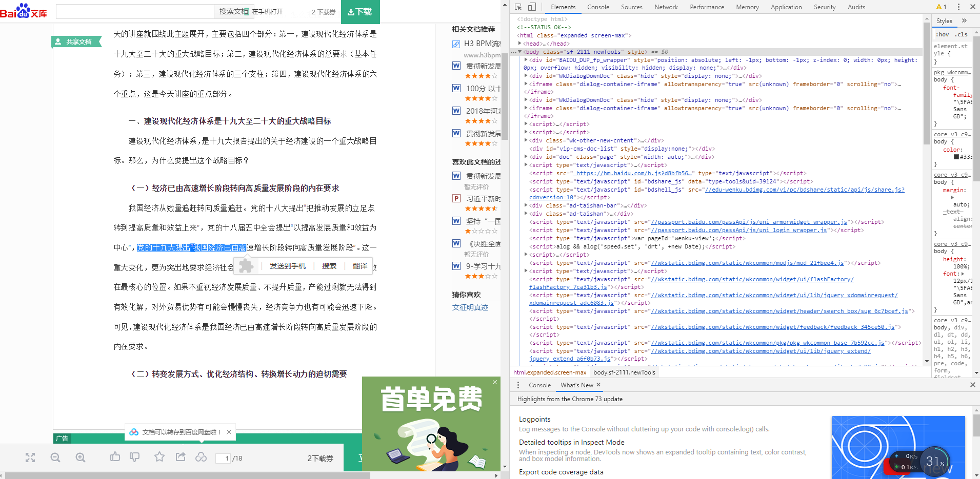
Task: Select body.sf-2111.newTools breadcrumb
Action: [624, 372]
